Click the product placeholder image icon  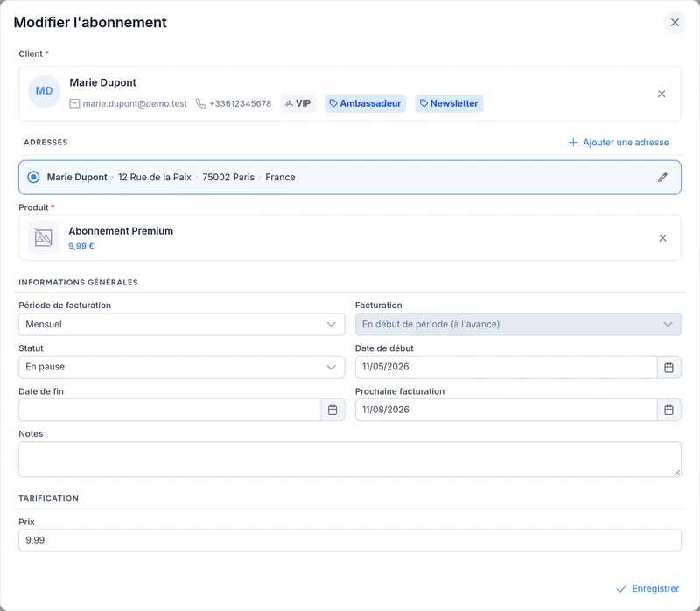43,237
